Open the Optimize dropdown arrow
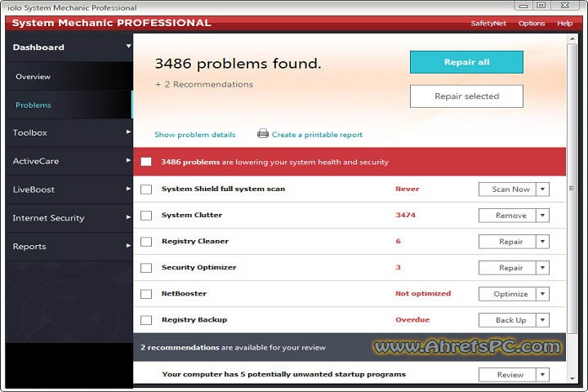 [x=542, y=294]
